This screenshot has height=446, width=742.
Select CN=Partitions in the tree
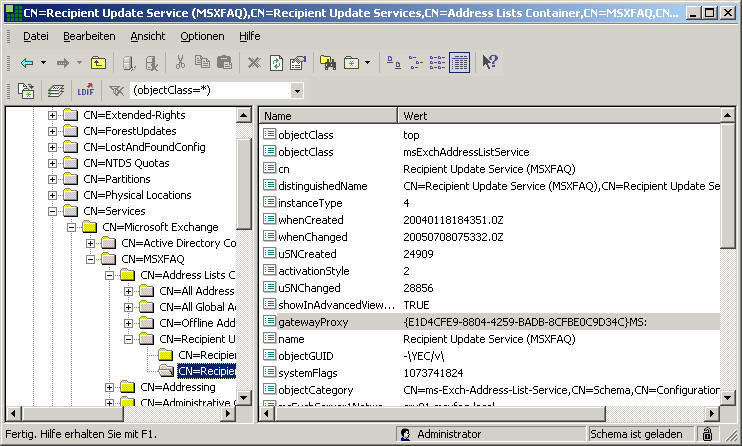click(117, 179)
